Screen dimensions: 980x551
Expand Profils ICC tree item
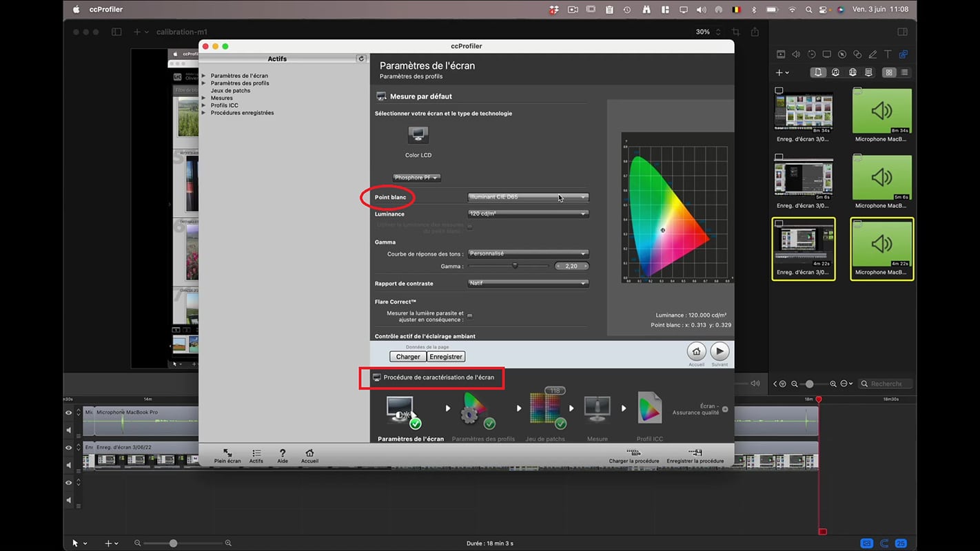click(x=203, y=105)
